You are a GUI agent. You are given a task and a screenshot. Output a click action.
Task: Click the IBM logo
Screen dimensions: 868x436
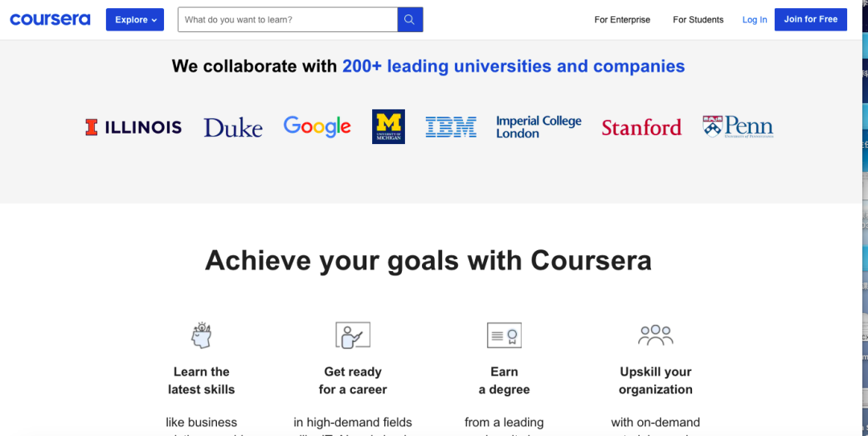point(451,127)
